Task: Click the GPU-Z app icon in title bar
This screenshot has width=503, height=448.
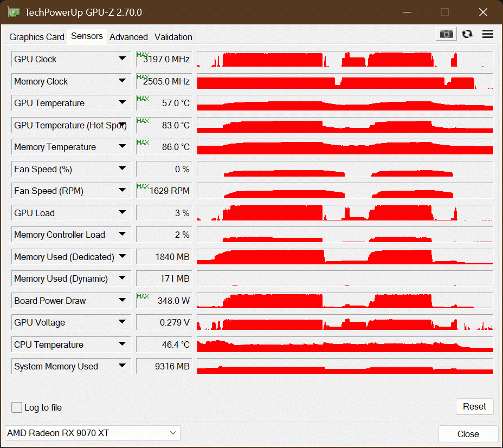Action: coord(14,12)
